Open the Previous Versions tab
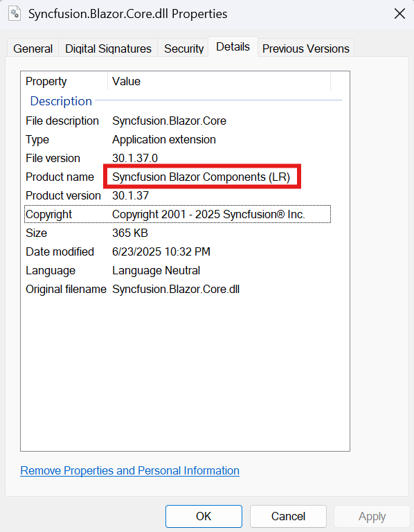Screen dimensions: 414x532 point(305,48)
